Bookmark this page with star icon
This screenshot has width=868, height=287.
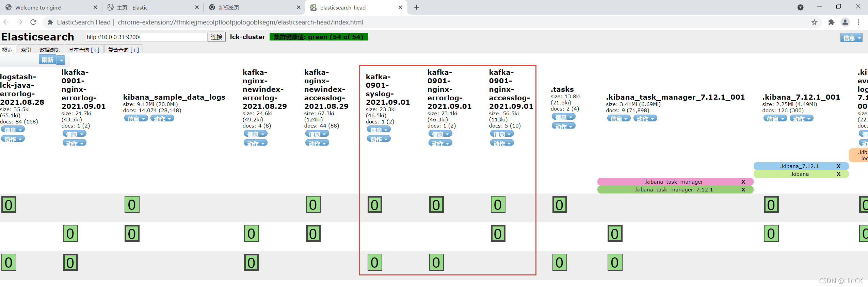point(814,22)
